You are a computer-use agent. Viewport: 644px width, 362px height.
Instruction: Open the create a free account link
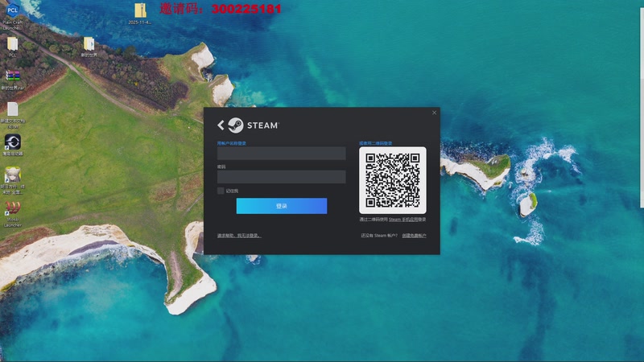[x=414, y=236]
